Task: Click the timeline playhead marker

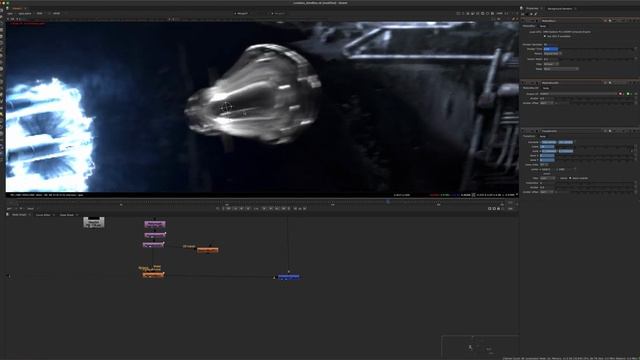Action: [388, 202]
